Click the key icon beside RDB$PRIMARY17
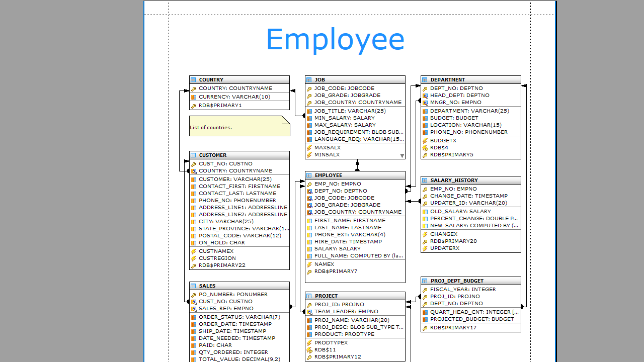Screen dimensions: 644x362 point(425,328)
